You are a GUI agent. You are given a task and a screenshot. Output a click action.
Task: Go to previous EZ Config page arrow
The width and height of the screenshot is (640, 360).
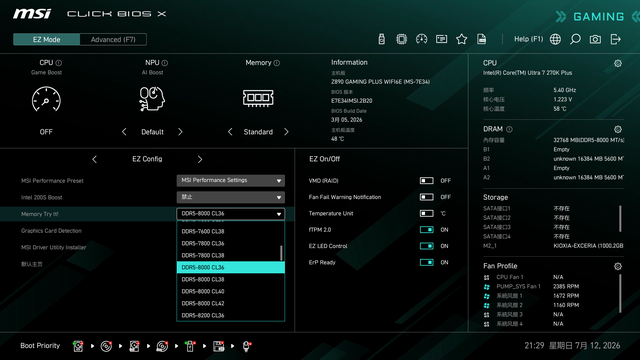point(95,160)
